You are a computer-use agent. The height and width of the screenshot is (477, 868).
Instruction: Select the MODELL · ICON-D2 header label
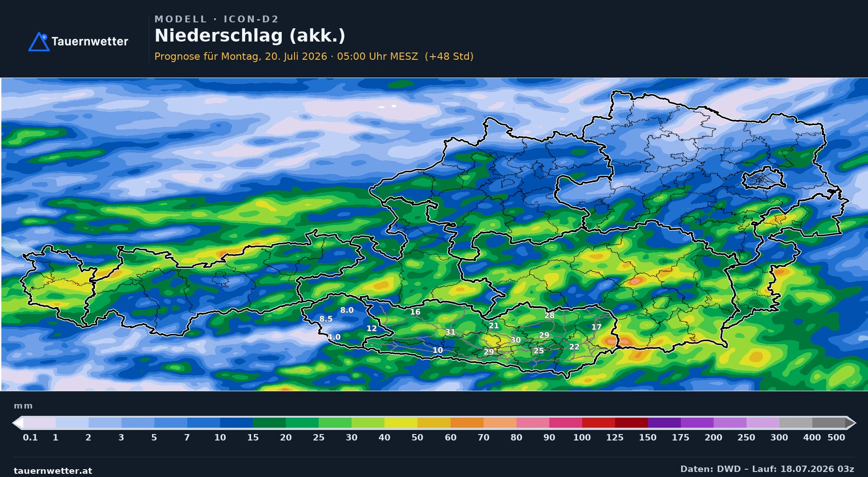[216, 19]
